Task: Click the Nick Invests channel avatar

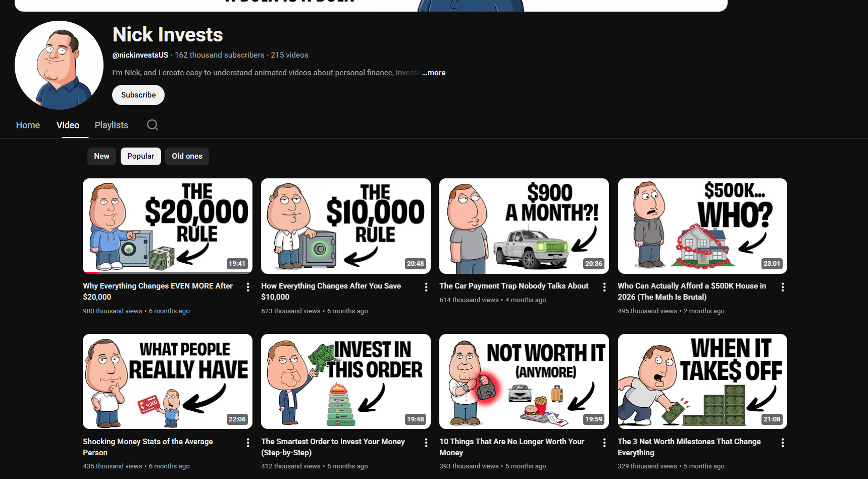Action: (x=59, y=65)
